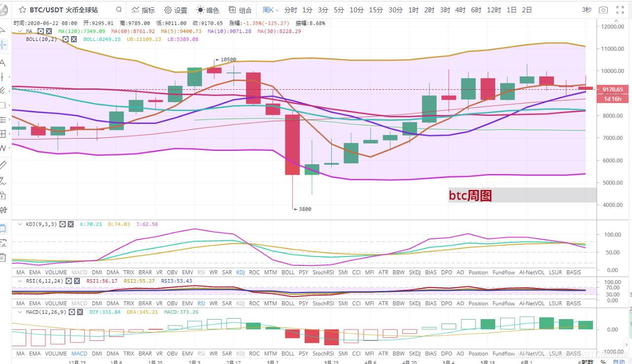Collapse the RSI panel chevron
Screen dimensions: 632x364
pyautogui.click(x=20, y=281)
